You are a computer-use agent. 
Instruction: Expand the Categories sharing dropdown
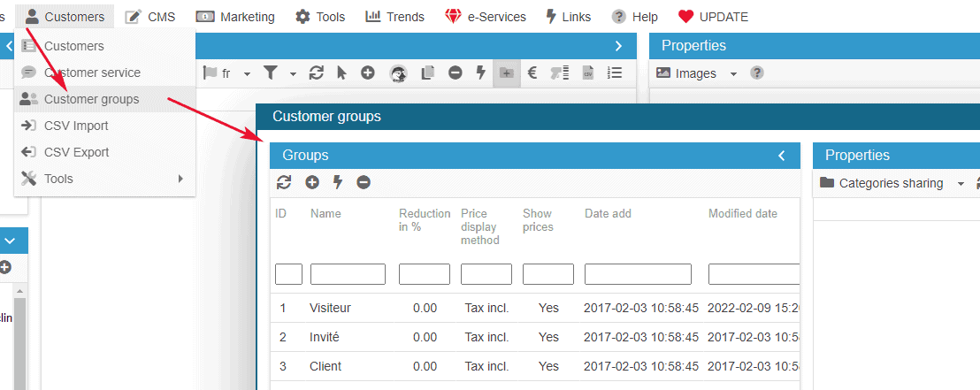(961, 184)
